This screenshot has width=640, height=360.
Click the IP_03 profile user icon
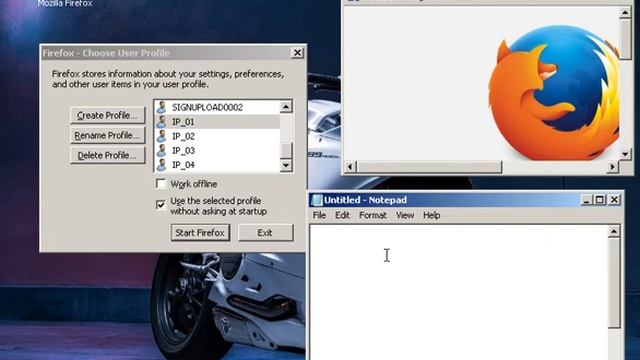(162, 150)
